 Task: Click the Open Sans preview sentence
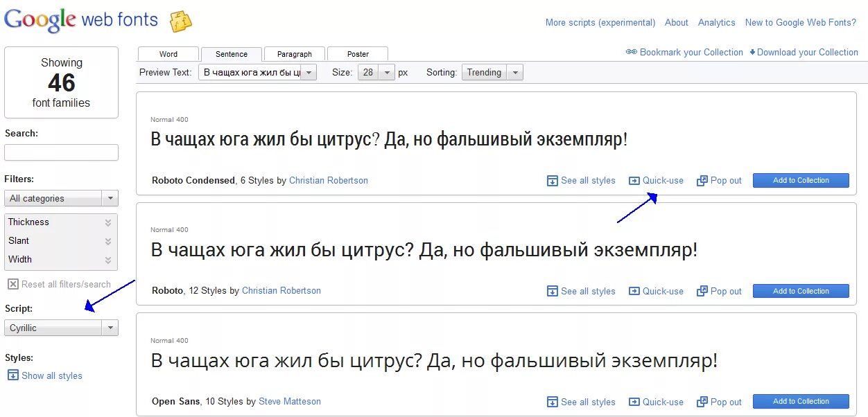pos(434,362)
